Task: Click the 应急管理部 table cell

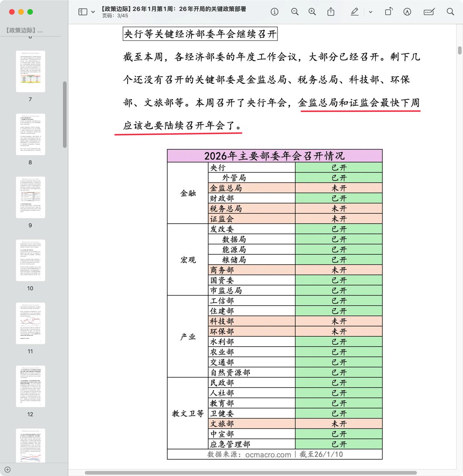Action: coord(252,444)
